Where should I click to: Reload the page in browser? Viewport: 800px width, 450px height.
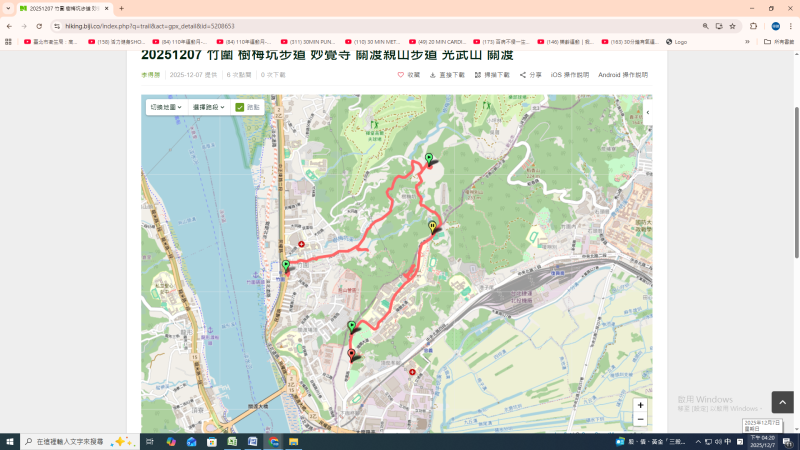[x=38, y=26]
